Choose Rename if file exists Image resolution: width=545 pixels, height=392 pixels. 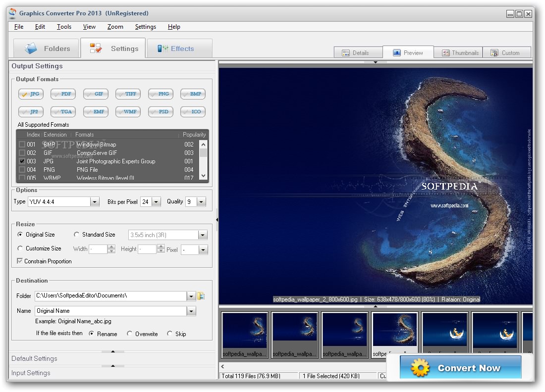point(92,334)
